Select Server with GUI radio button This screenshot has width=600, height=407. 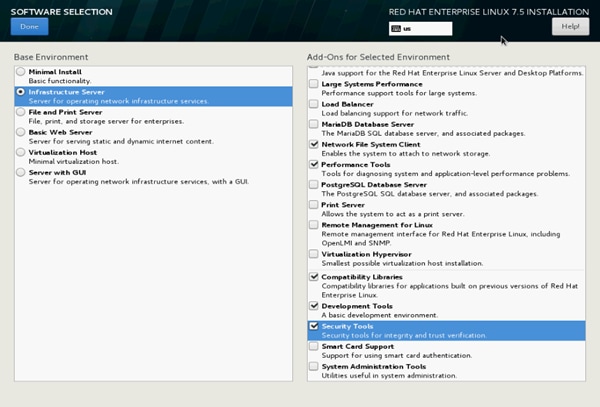pyautogui.click(x=21, y=173)
